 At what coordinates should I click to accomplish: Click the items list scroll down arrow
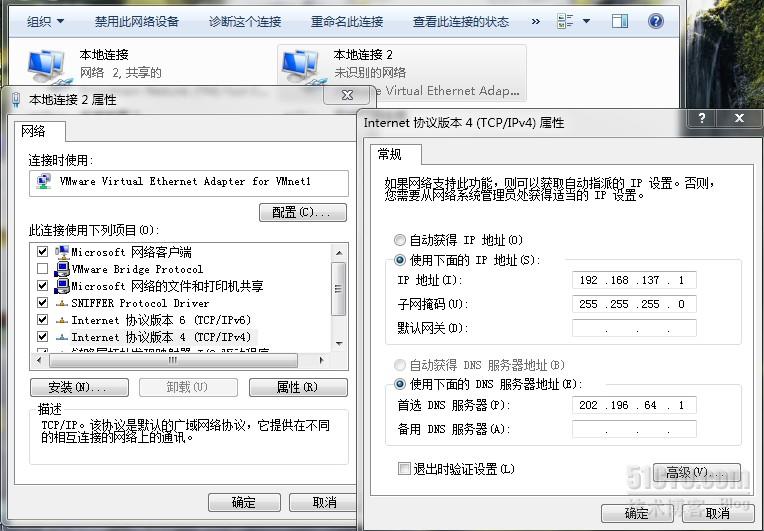339,343
